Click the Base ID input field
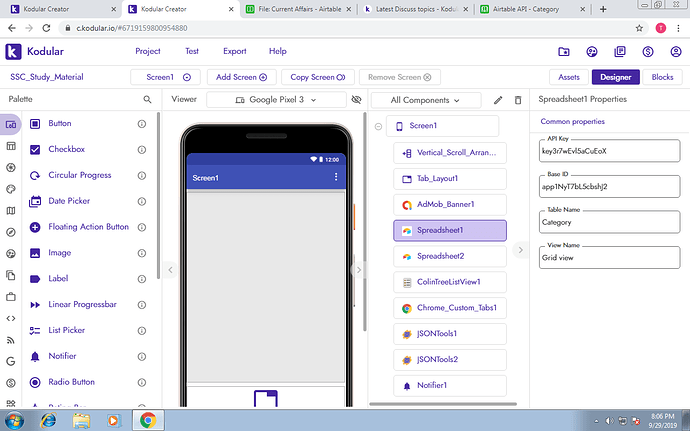This screenshot has width=690, height=431. (x=609, y=187)
